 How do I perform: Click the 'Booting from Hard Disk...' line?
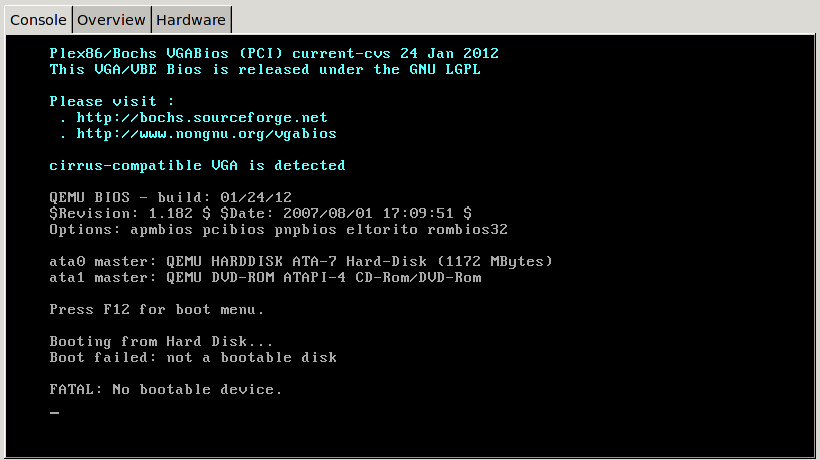(x=161, y=341)
